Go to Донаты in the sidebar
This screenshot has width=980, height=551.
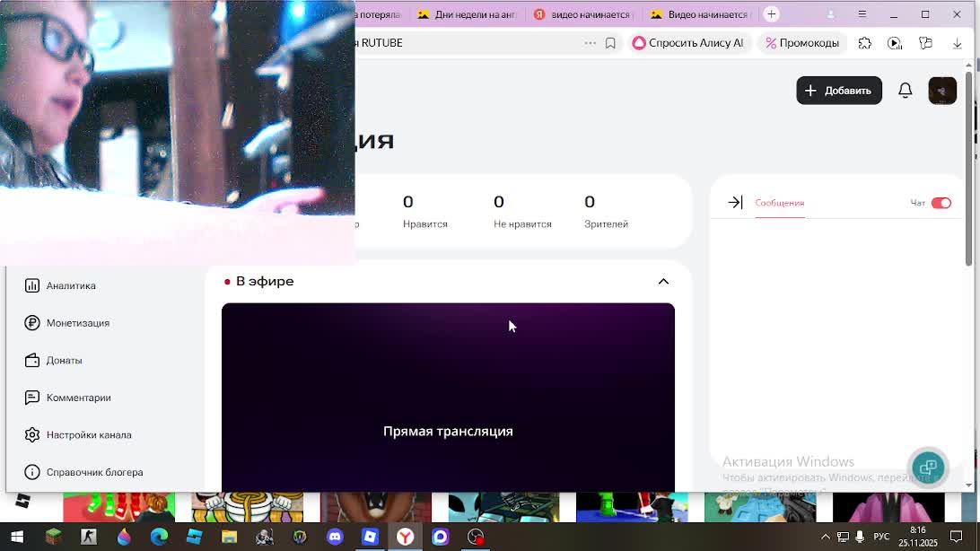click(53, 361)
